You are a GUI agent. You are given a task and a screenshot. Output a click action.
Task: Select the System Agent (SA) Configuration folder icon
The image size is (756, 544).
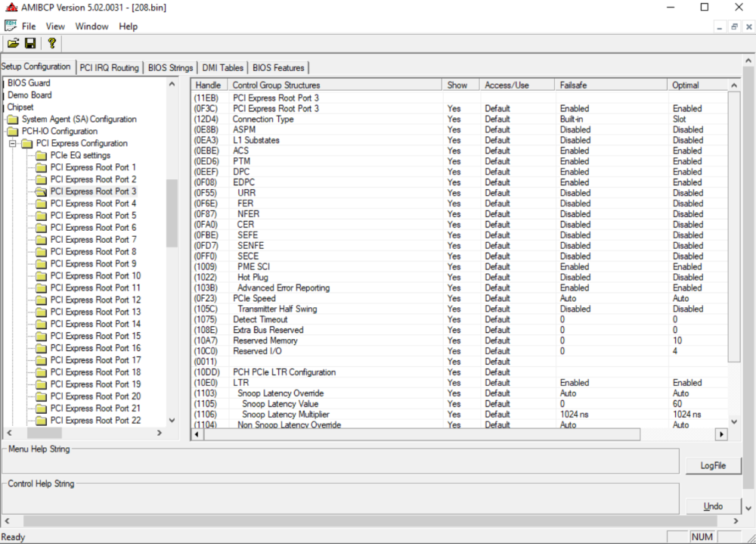pyautogui.click(x=13, y=120)
